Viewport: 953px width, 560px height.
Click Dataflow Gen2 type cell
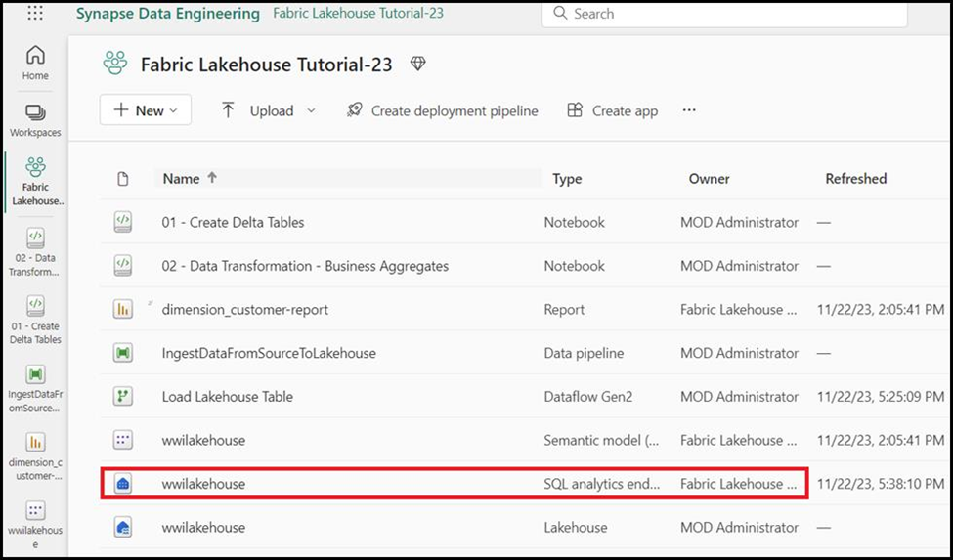coord(588,397)
